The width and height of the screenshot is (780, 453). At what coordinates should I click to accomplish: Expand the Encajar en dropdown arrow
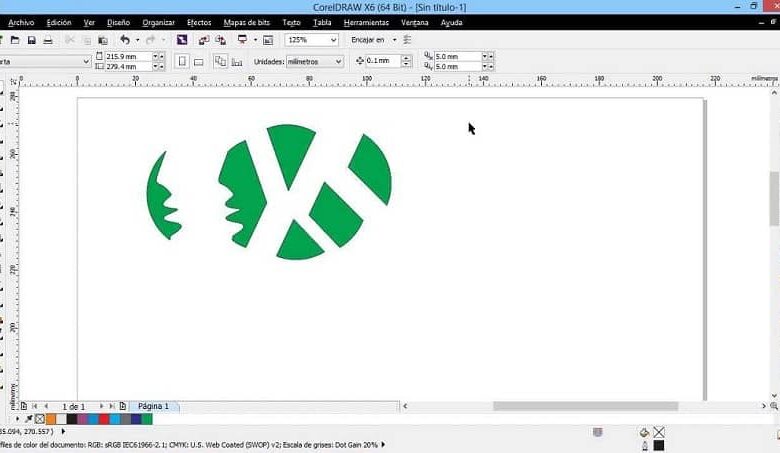click(394, 40)
